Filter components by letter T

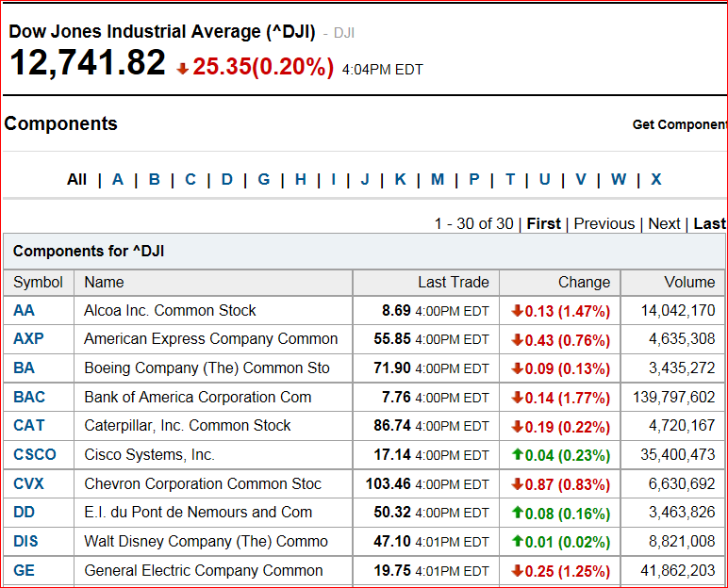(510, 179)
